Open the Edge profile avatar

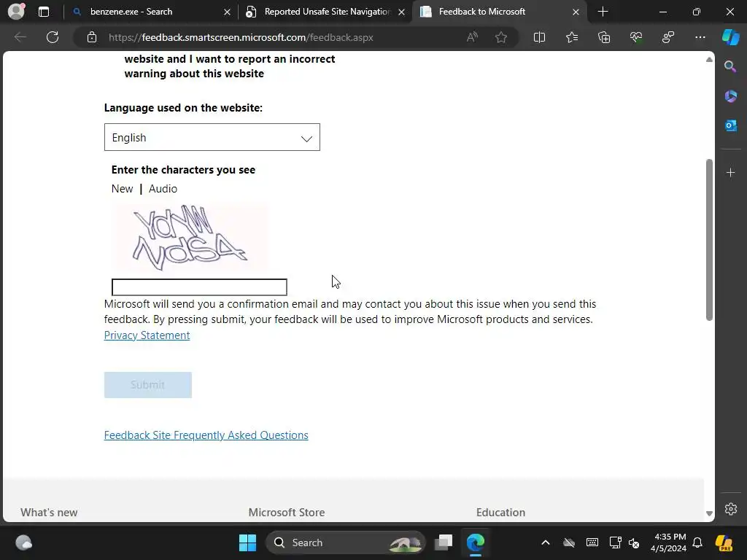16,12
